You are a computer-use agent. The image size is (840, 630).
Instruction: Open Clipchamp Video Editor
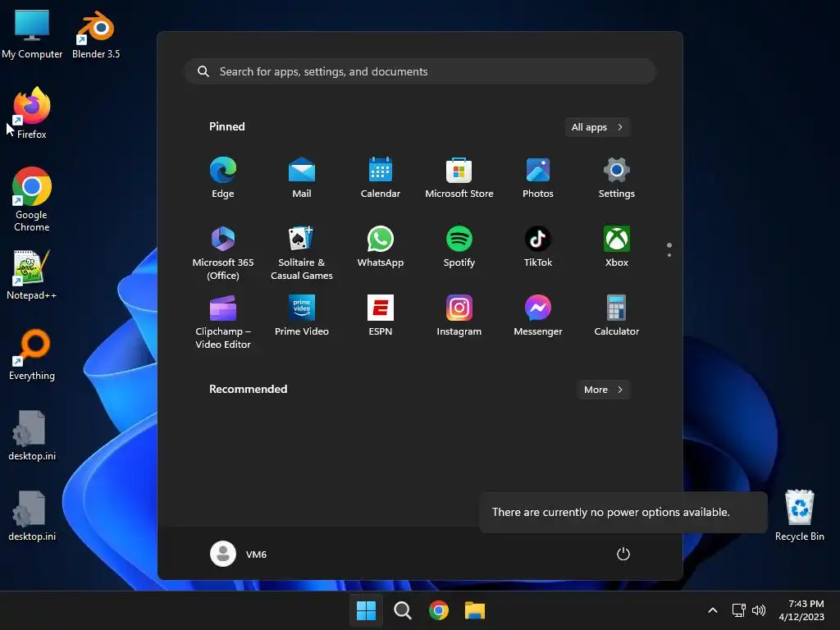point(223,322)
